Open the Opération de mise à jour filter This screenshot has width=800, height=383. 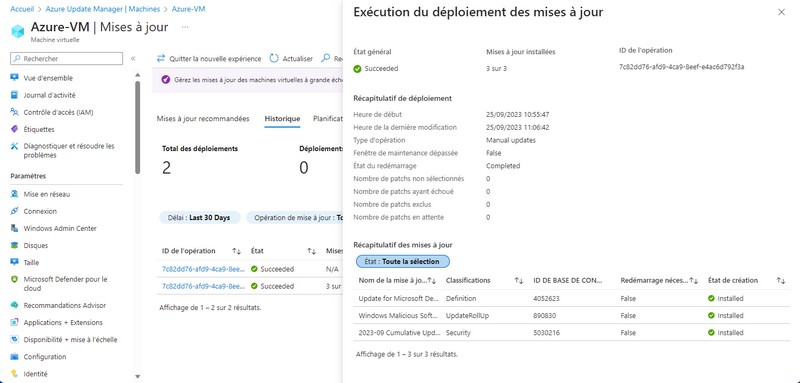(295, 218)
